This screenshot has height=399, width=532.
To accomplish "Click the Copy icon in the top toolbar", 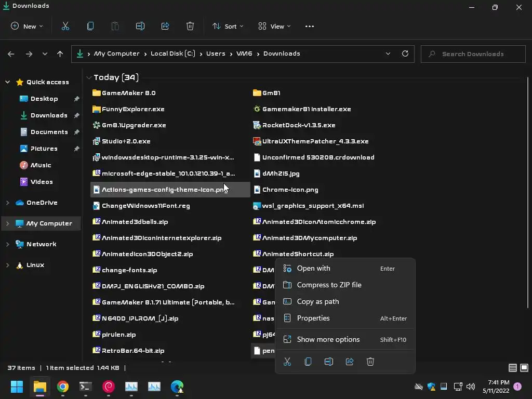I will click(x=90, y=26).
